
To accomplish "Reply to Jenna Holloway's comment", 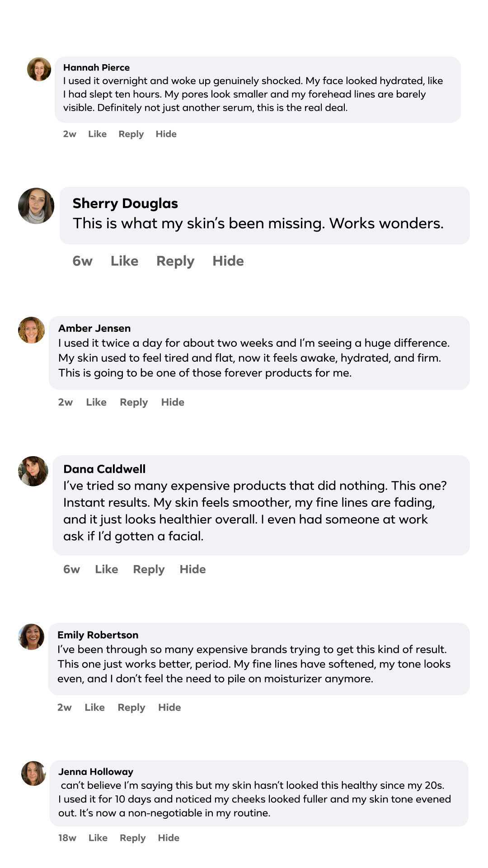I will (x=132, y=838).
